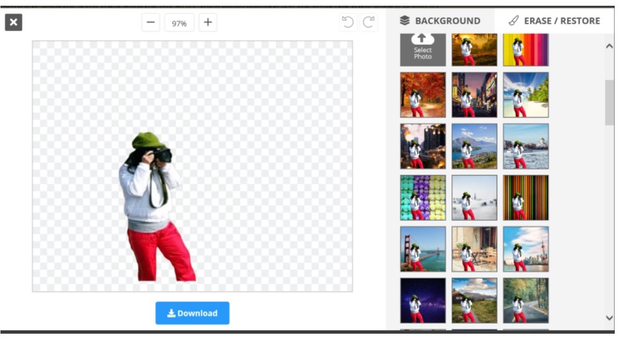This screenshot has width=644, height=339.
Task: Choose the Golden Gate Bridge background
Action: tap(423, 249)
